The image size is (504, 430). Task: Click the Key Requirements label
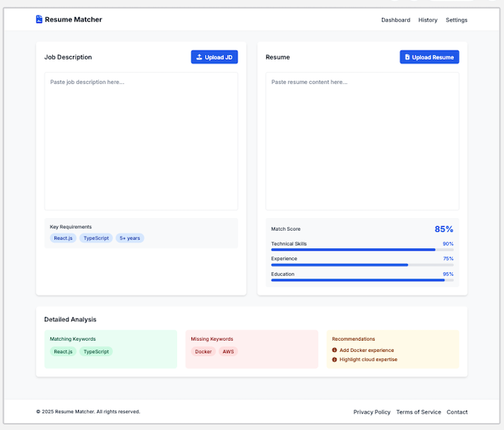[71, 227]
